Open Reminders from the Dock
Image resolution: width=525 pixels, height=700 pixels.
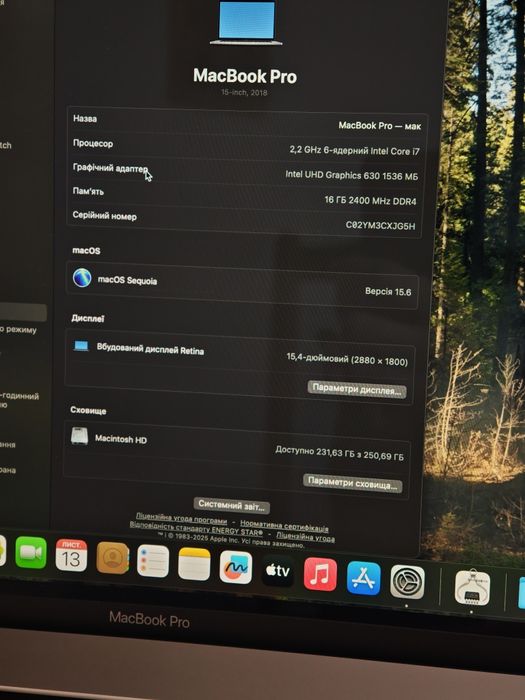tap(153, 561)
